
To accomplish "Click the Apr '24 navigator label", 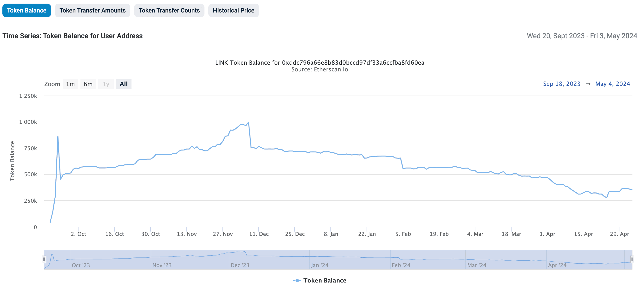I will tap(557, 265).
